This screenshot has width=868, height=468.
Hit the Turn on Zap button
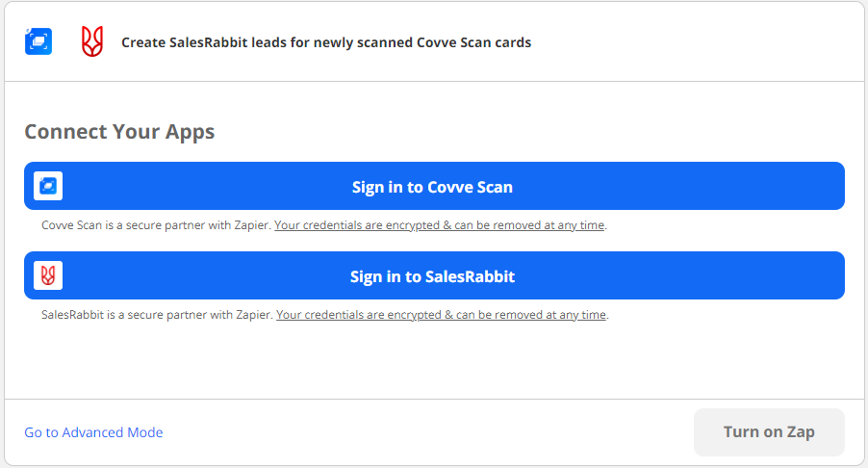click(769, 431)
